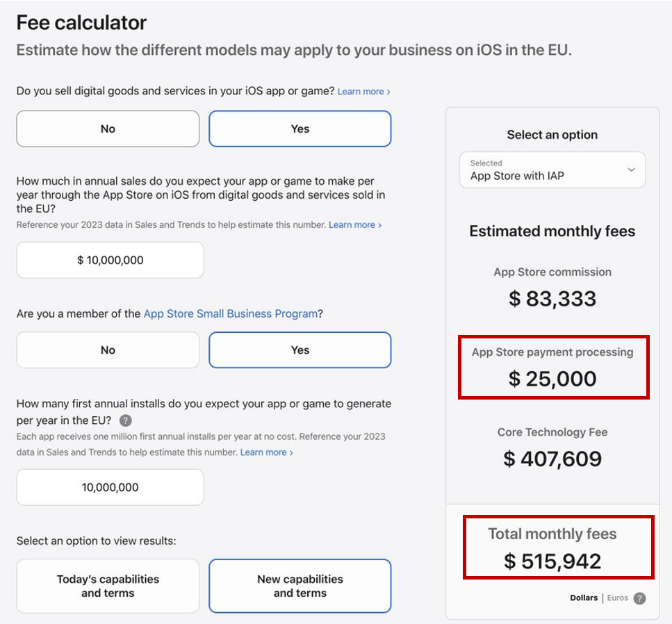Image resolution: width=672 pixels, height=624 pixels.
Task: Select "Today's capabilities and terms" option
Action: click(108, 586)
